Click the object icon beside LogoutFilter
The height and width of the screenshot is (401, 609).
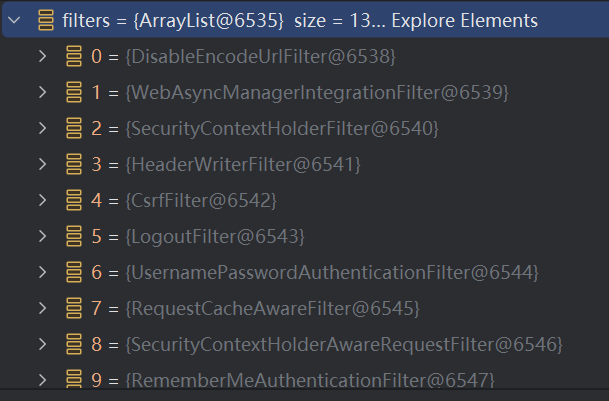[73, 236]
